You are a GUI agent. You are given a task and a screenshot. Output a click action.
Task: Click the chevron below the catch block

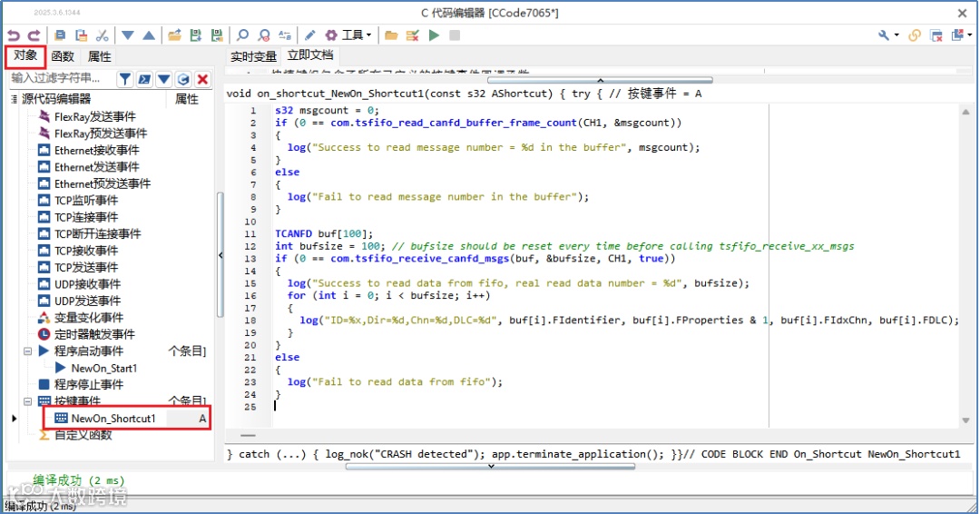click(x=491, y=467)
